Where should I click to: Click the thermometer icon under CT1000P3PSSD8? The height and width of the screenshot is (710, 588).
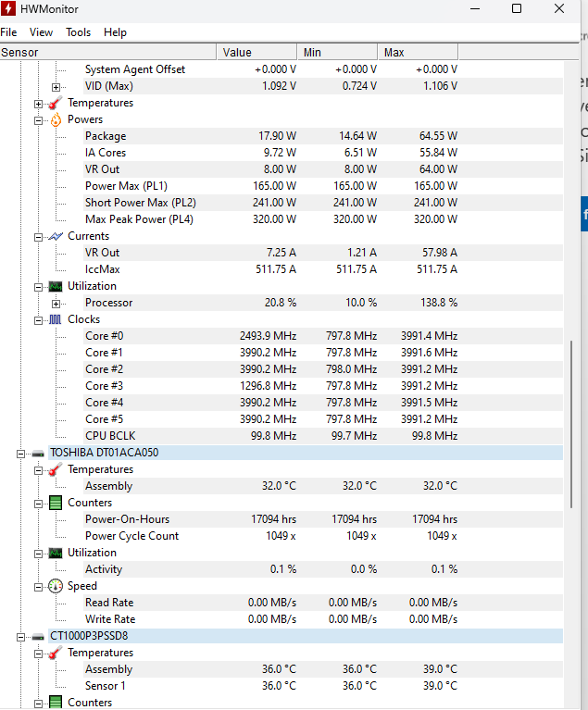(x=56, y=653)
